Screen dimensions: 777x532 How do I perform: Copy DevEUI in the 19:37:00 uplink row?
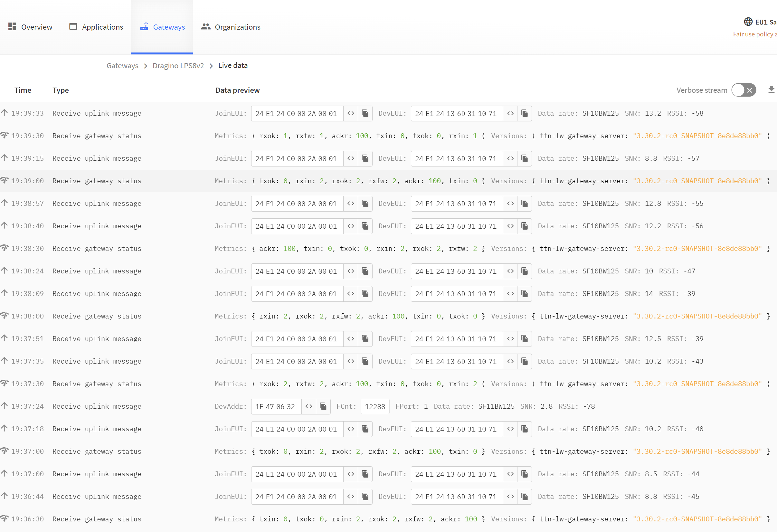[525, 474]
